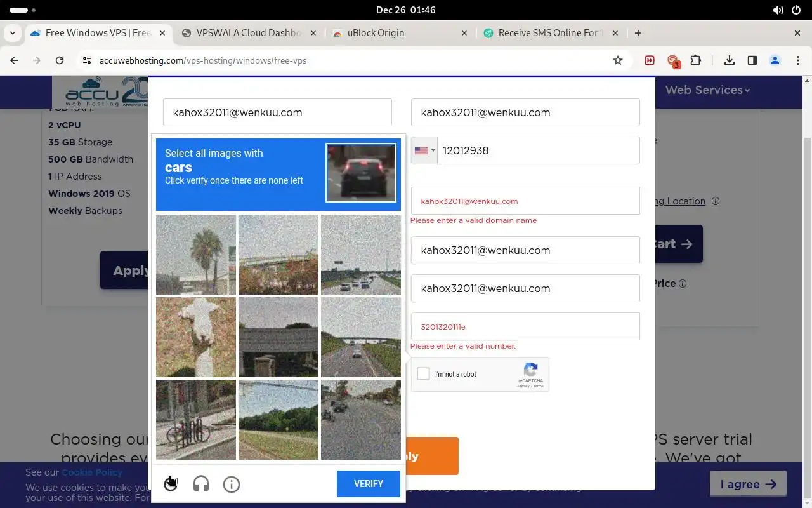Open the tab search dropdown arrow
The height and width of the screenshot is (508, 812).
[x=14, y=33]
